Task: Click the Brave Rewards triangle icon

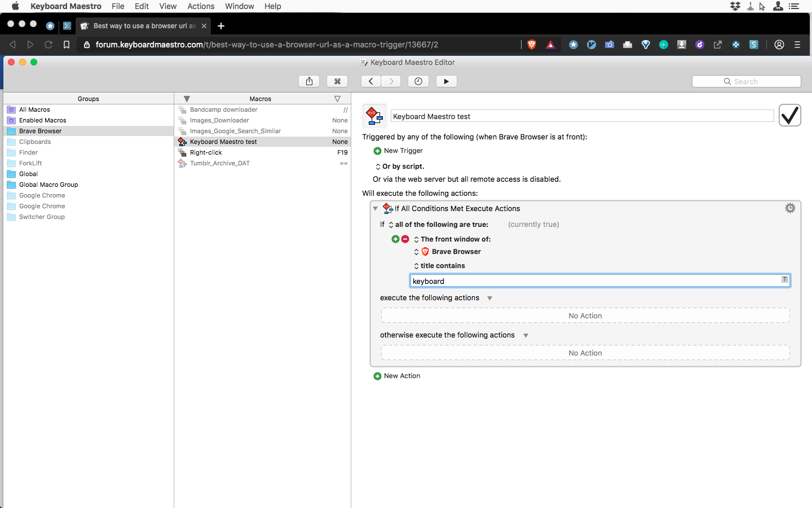Action: (550, 45)
